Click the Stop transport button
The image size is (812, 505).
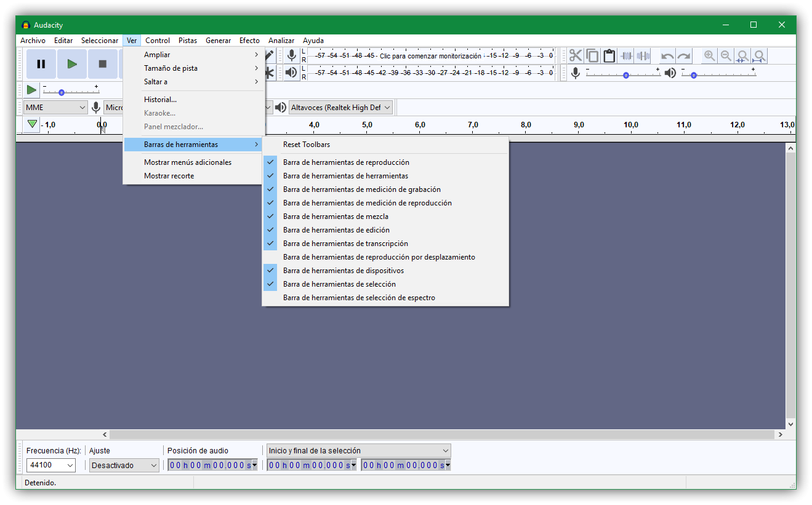point(103,64)
